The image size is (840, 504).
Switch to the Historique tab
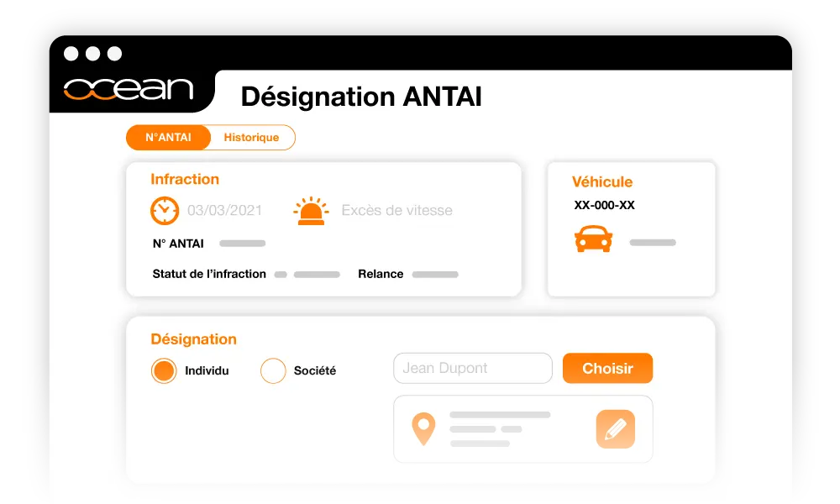[251, 138]
